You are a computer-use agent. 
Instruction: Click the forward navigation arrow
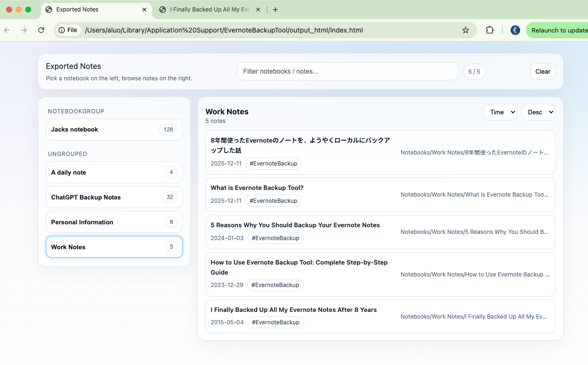23,30
